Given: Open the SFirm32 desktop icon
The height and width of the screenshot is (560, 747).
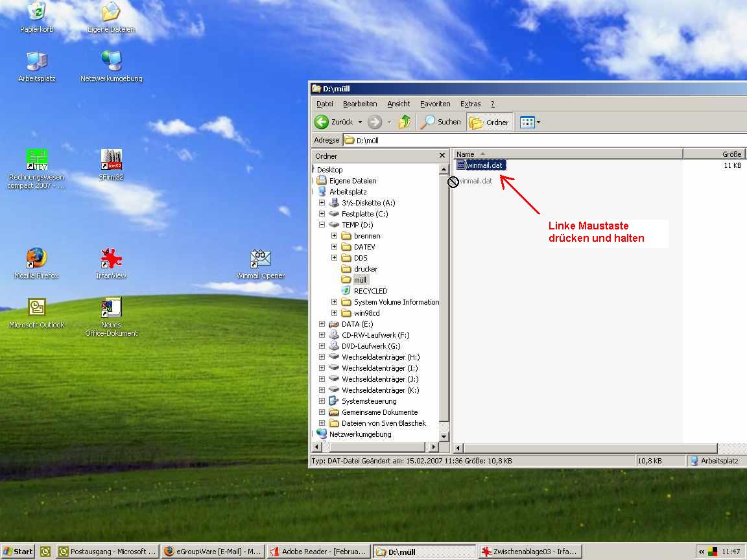Looking at the screenshot, I should 112,160.
